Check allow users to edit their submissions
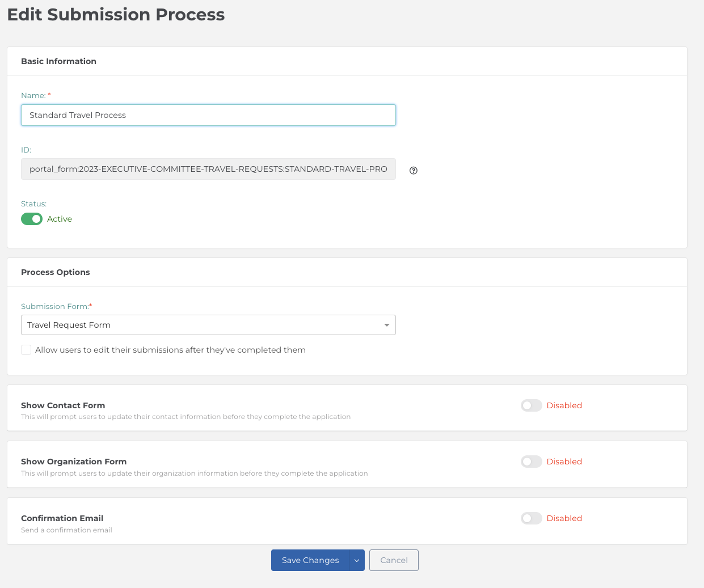This screenshot has width=704, height=588. [26, 350]
